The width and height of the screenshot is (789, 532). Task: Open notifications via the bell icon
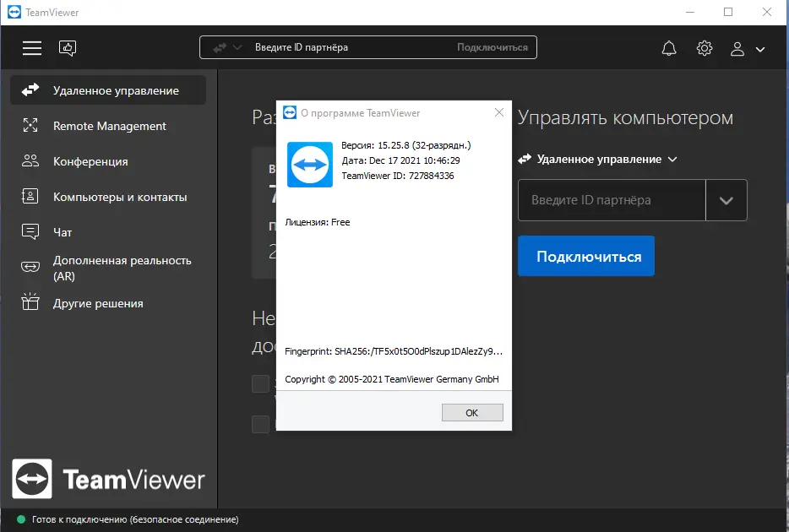[668, 48]
